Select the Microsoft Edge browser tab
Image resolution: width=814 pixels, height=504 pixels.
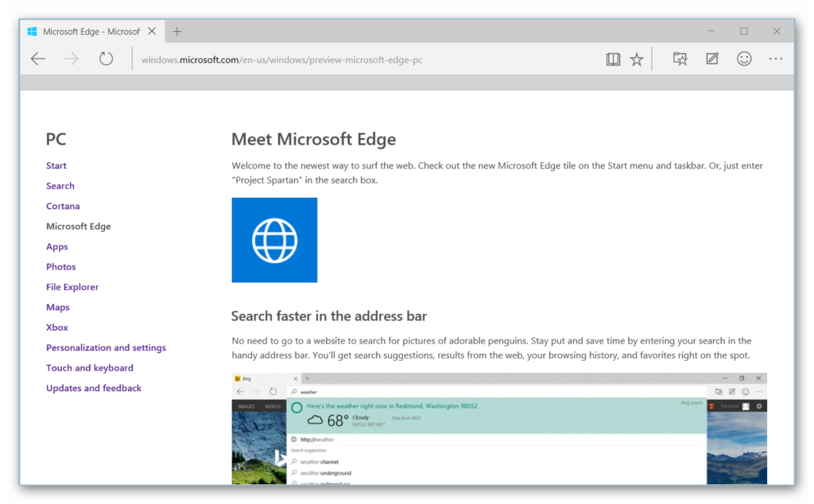click(x=89, y=32)
